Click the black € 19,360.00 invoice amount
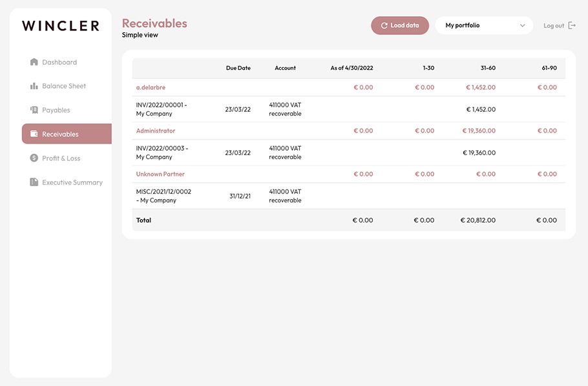588x386 pixels. [479, 153]
